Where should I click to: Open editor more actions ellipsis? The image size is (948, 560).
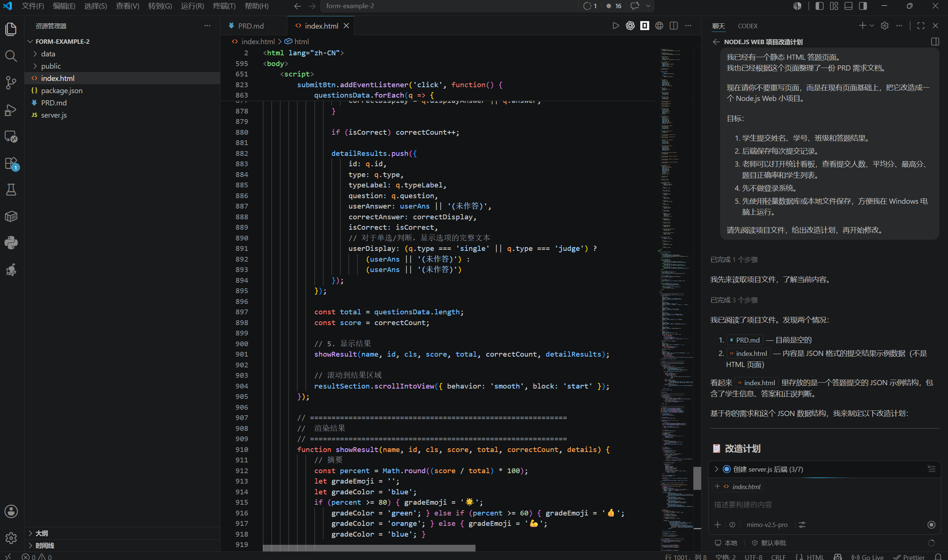tap(688, 26)
